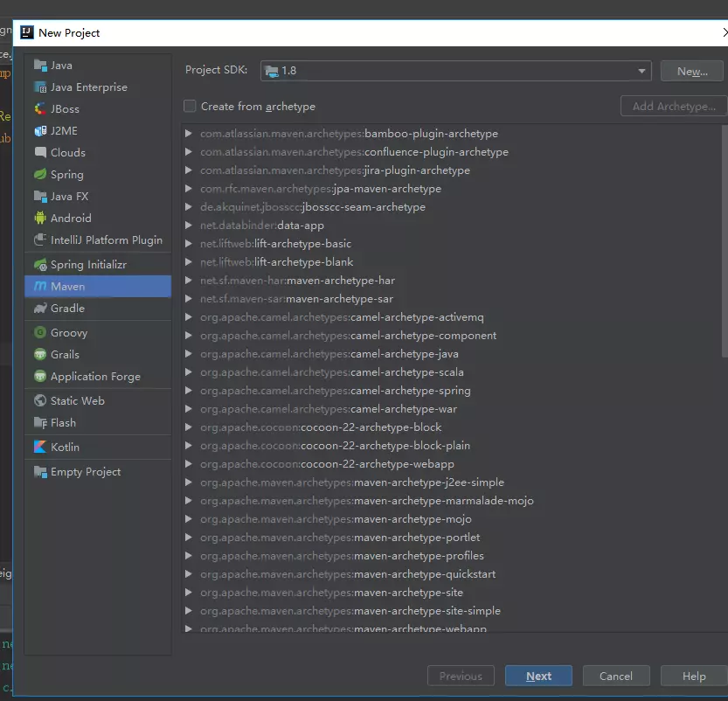This screenshot has height=701, width=728.
Task: Click the IntelliJ logo in title bar
Action: click(27, 32)
